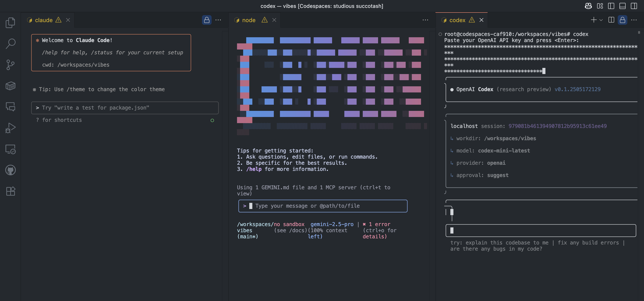Open the Explorer view in activity bar
644x301 pixels.
click(10, 23)
